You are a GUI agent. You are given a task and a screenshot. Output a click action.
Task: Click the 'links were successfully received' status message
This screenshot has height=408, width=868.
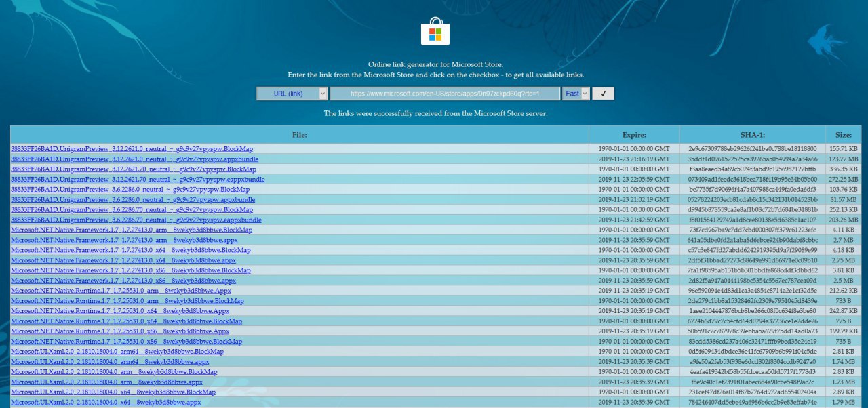[435, 113]
